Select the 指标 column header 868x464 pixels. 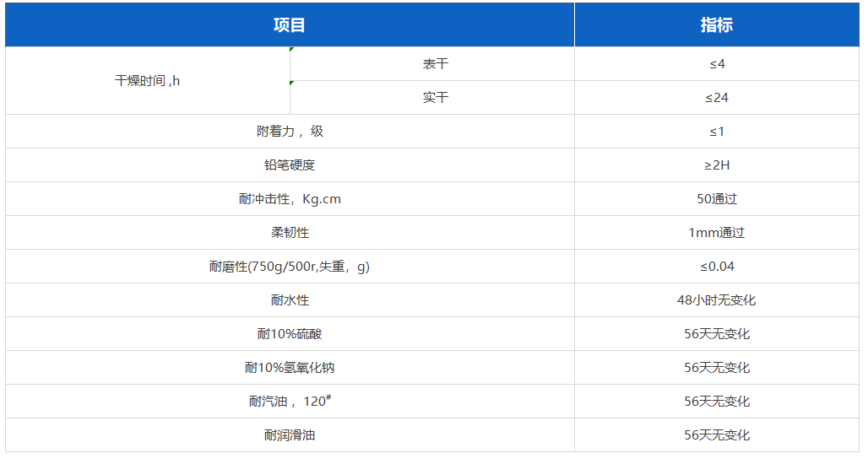716,25
